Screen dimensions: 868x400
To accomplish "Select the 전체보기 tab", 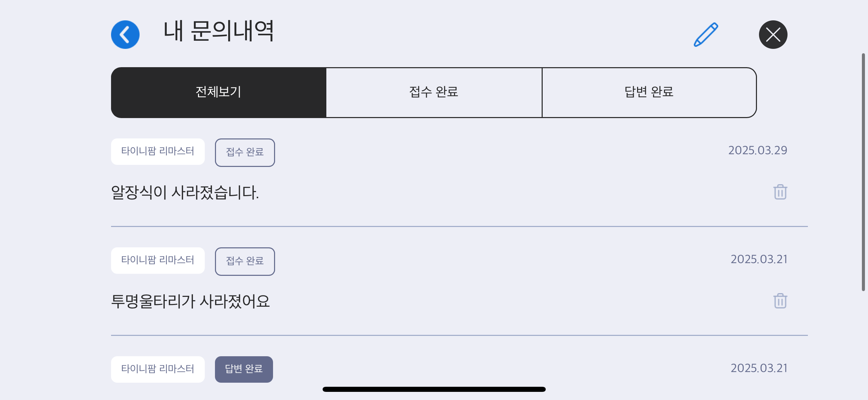I will [x=218, y=92].
